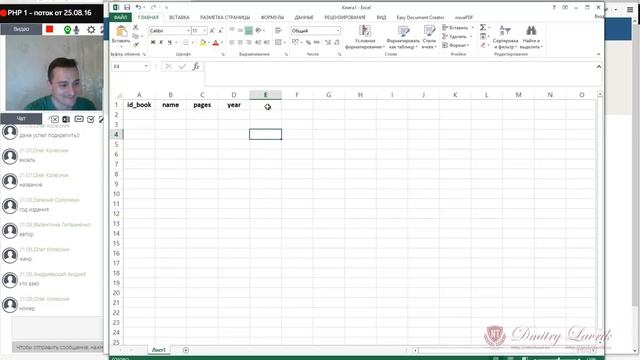Toggle wrap text in the alignment group

(x=278, y=31)
